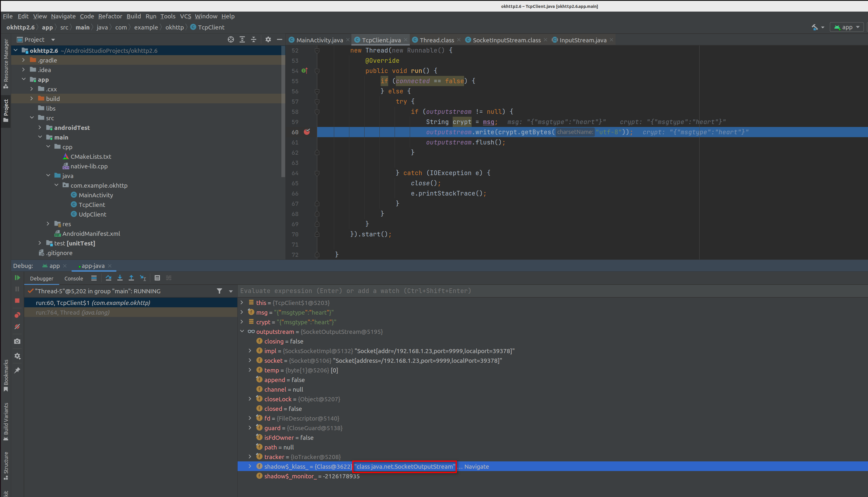
Task: Open View Breakpoints double-red-circle icon
Action: (x=17, y=315)
